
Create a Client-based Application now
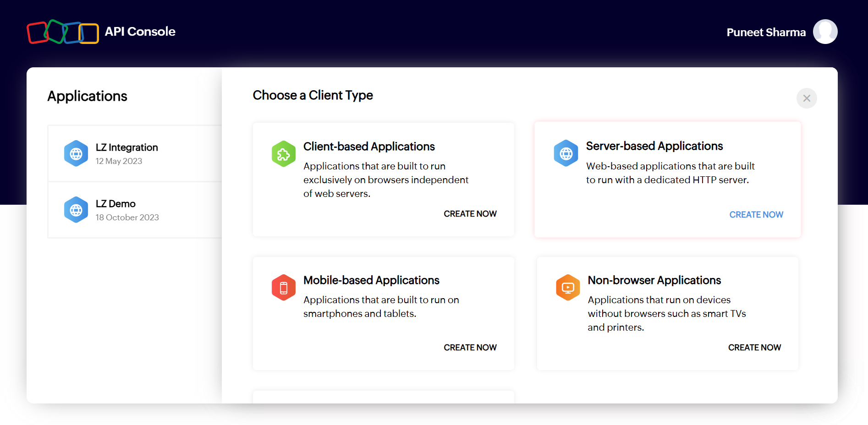[x=470, y=214]
